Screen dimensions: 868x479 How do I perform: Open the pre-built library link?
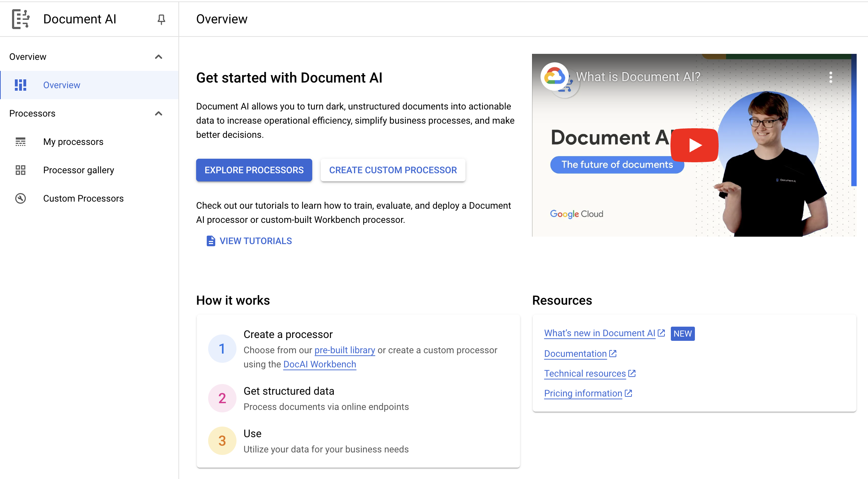(x=344, y=350)
